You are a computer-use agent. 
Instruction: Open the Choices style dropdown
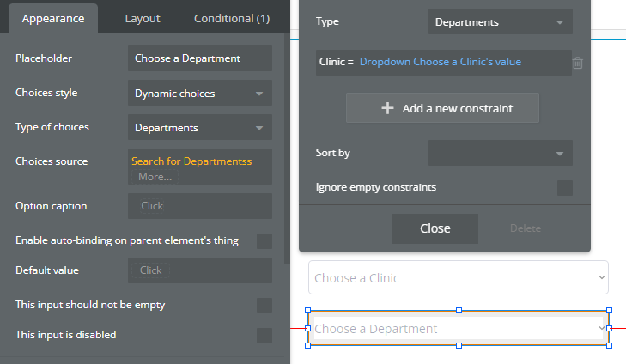click(x=199, y=94)
